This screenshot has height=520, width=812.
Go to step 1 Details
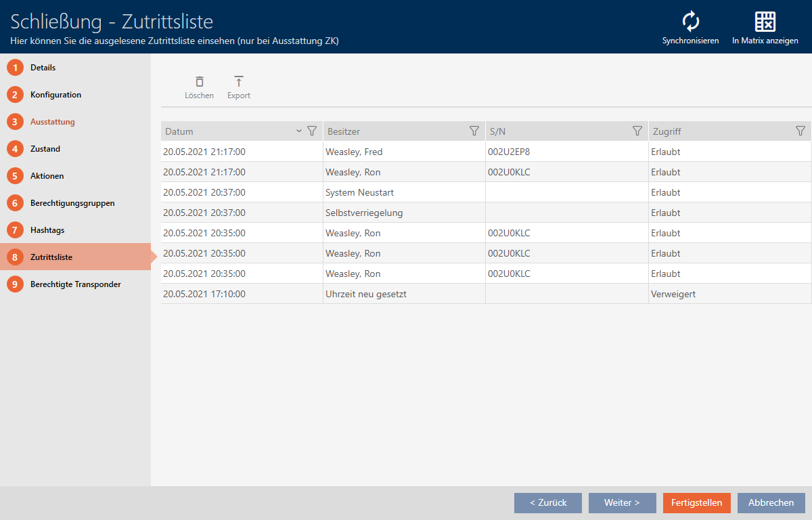[43, 68]
